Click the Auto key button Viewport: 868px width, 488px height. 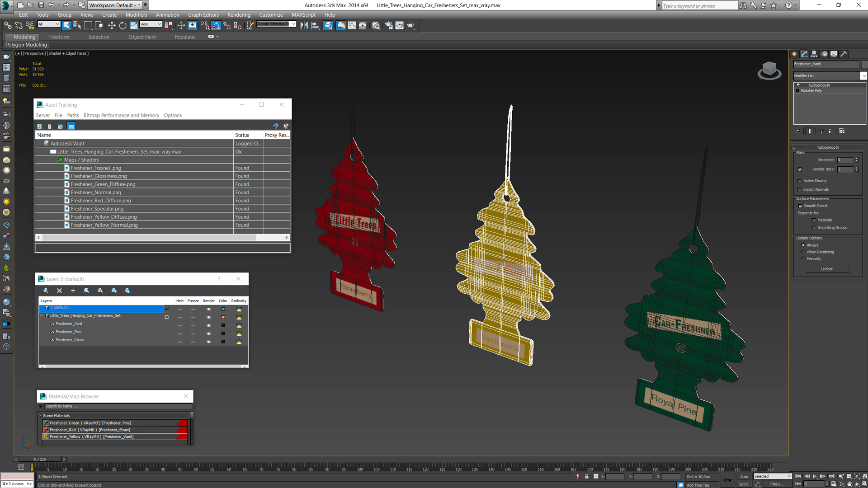(744, 476)
